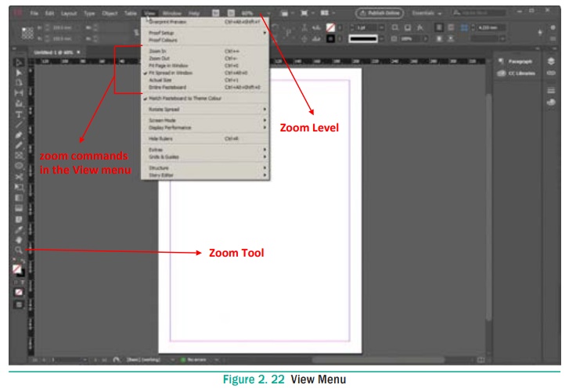Open the File menu
This screenshot has width=569, height=392.
point(34,13)
